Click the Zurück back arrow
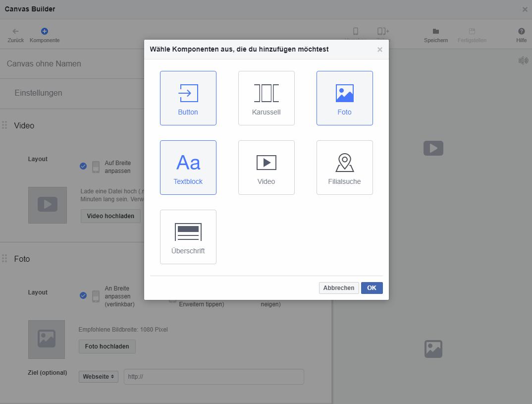This screenshot has width=532, height=404. click(x=15, y=31)
